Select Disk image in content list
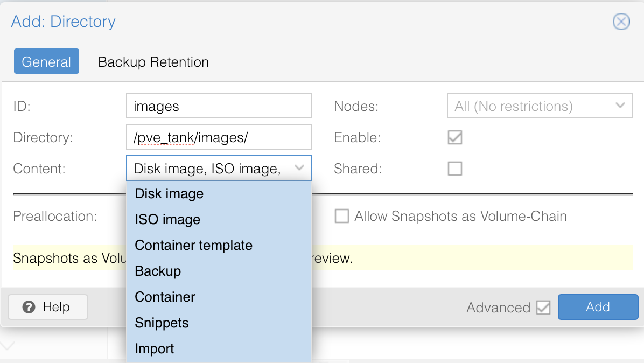This screenshot has width=644, height=363. [x=219, y=193]
